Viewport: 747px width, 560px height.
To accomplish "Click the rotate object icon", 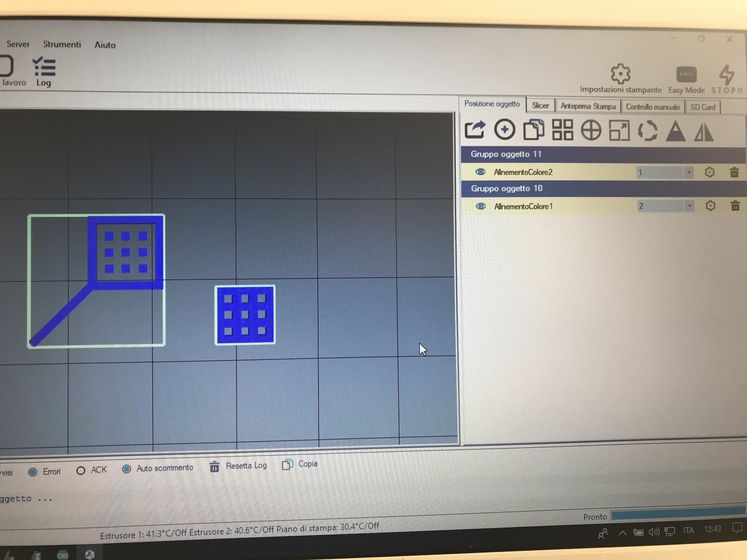I will [x=647, y=131].
